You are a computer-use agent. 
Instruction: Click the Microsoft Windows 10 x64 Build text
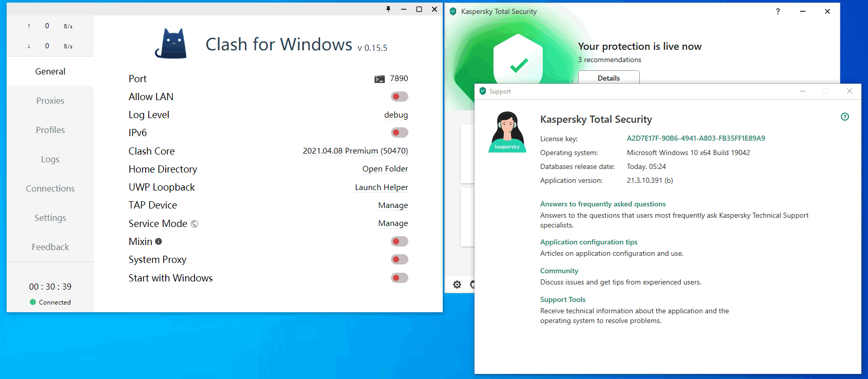688,153
